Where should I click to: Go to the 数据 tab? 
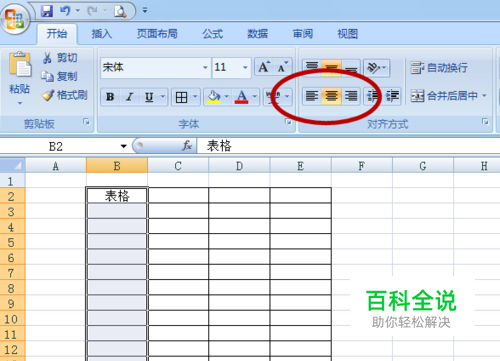click(x=257, y=34)
